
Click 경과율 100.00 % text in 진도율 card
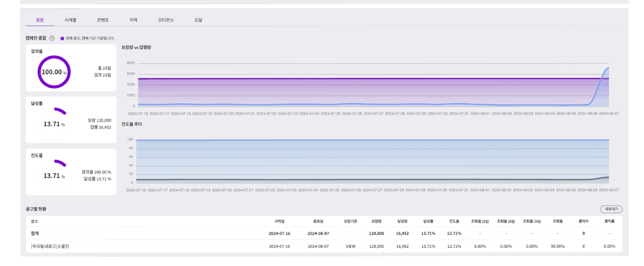pos(96,172)
